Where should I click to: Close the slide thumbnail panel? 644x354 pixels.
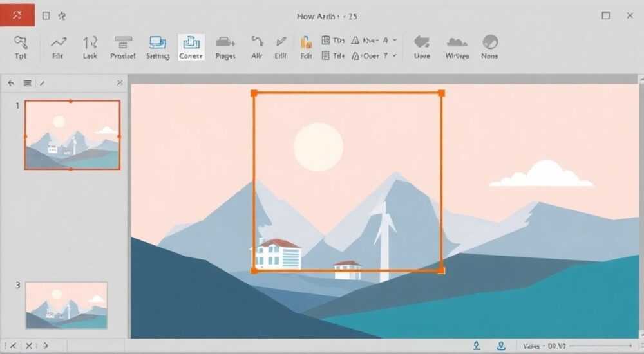coord(120,83)
